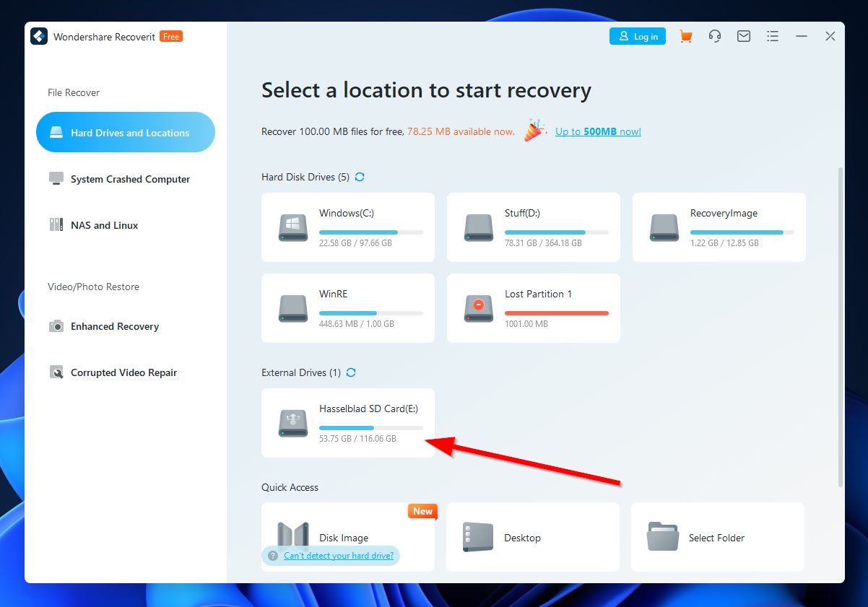Select the Lost Partition 1 label

pos(538,294)
